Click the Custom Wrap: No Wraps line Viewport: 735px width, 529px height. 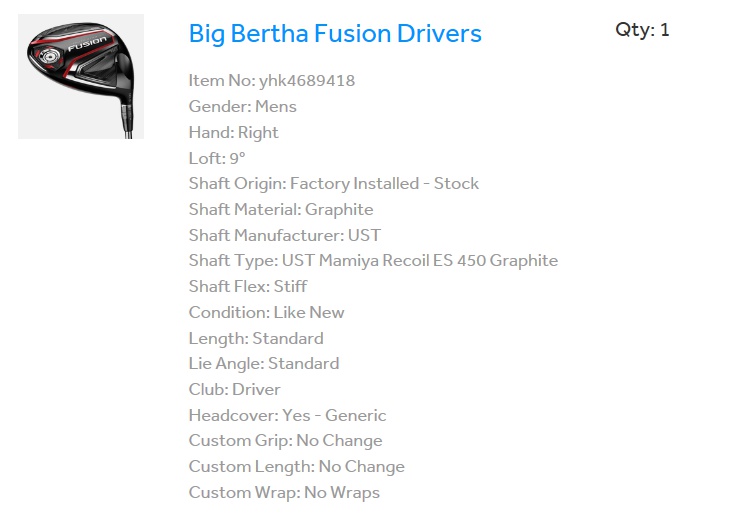[284, 493]
